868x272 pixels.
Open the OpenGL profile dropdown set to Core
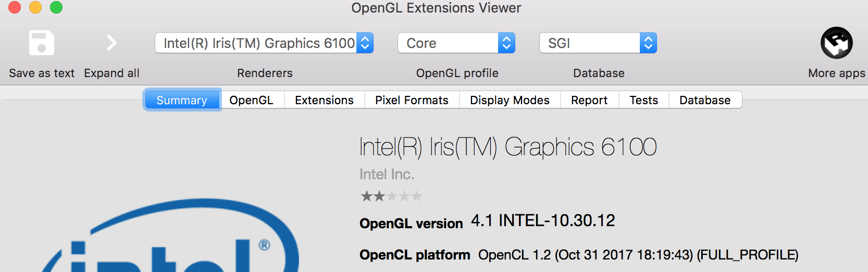click(456, 43)
